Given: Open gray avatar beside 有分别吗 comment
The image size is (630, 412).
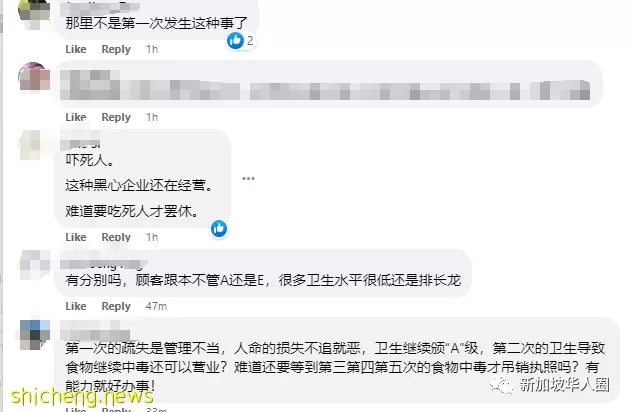Looking at the screenshot, I should 34,265.
